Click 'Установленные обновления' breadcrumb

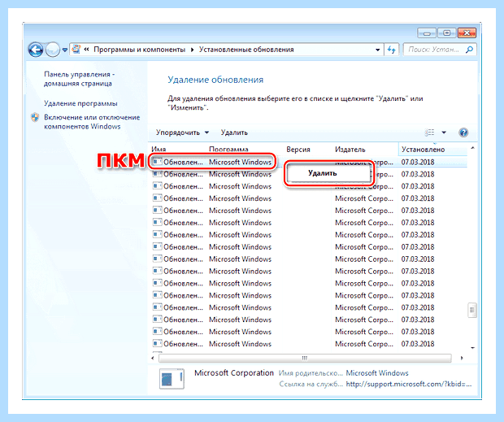click(246, 50)
